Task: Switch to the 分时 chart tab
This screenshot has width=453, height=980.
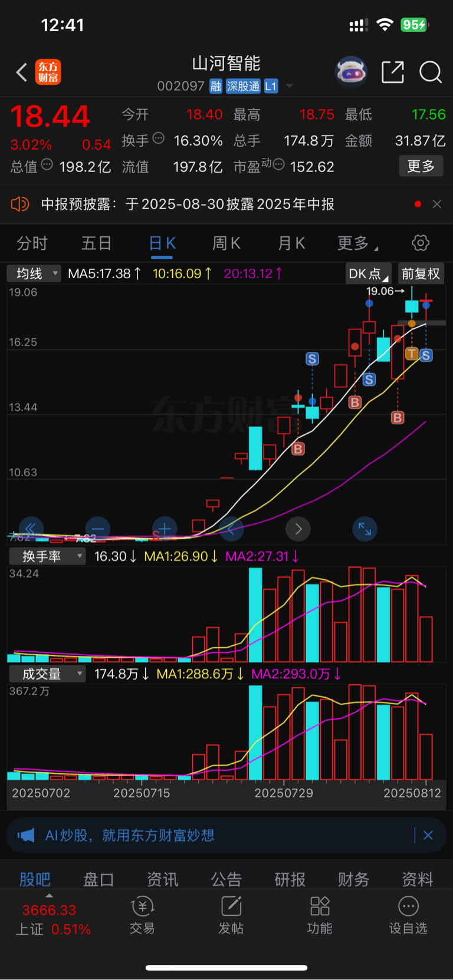Action: tap(32, 243)
